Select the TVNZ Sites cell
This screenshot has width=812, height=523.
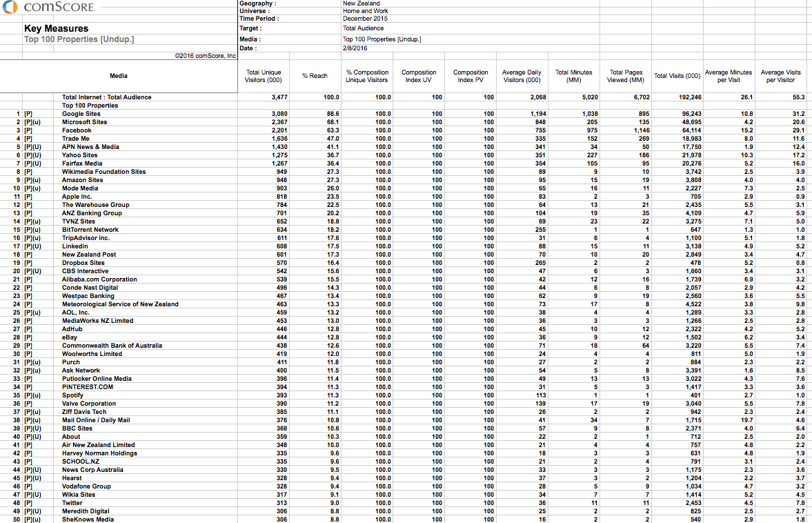click(x=79, y=221)
